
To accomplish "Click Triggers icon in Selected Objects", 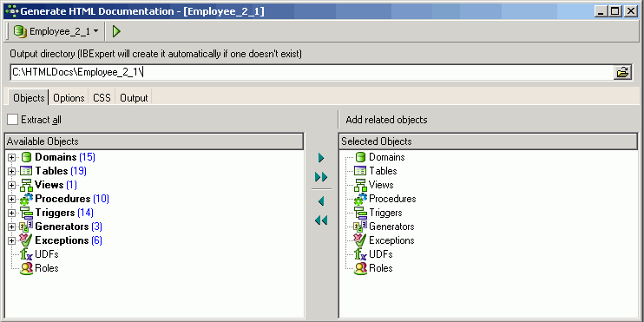I will pyautogui.click(x=360, y=213).
